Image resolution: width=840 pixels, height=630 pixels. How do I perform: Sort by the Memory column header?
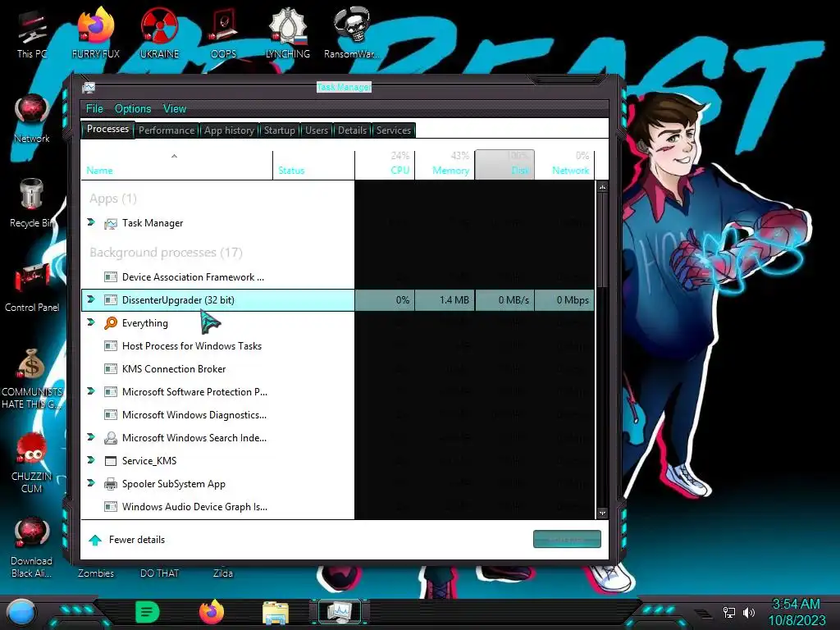pos(445,164)
